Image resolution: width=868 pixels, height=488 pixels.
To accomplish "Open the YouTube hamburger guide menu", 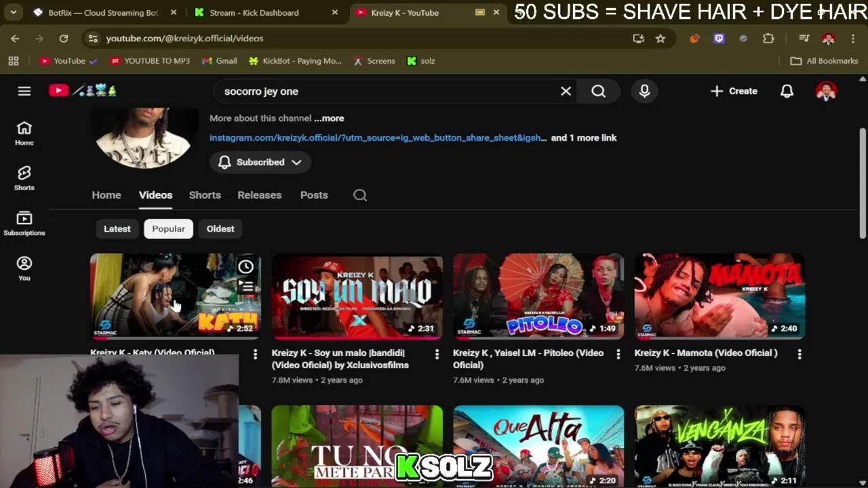I will click(24, 91).
